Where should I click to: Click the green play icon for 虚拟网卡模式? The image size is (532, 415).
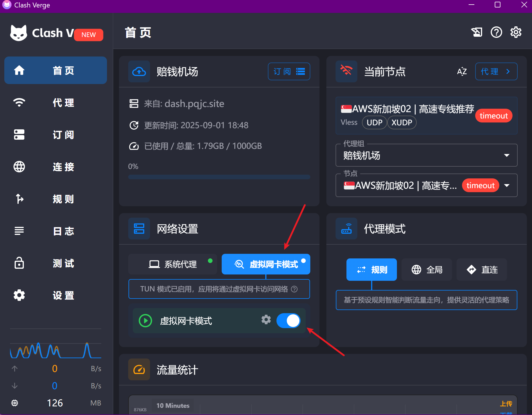pyautogui.click(x=145, y=321)
